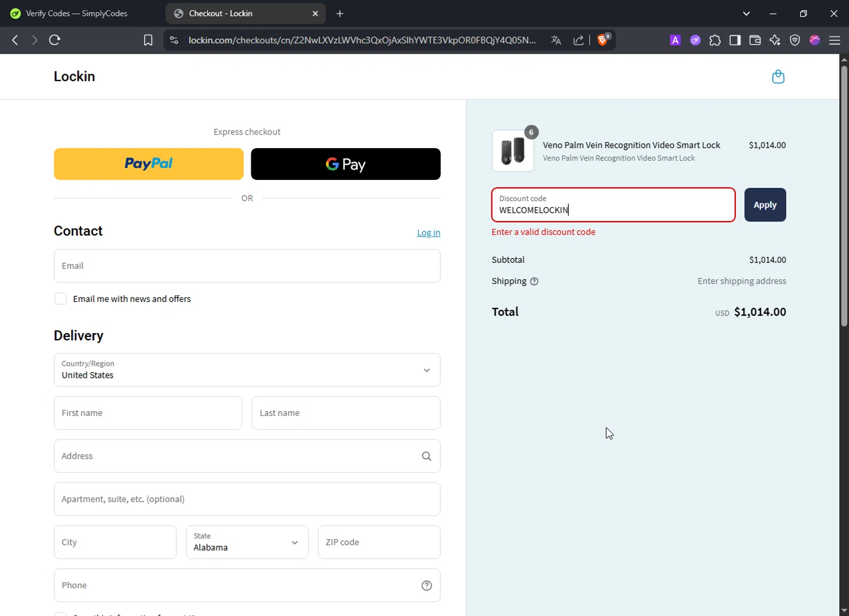The image size is (849, 616).
Task: Click the ZIP code field
Action: [379, 542]
